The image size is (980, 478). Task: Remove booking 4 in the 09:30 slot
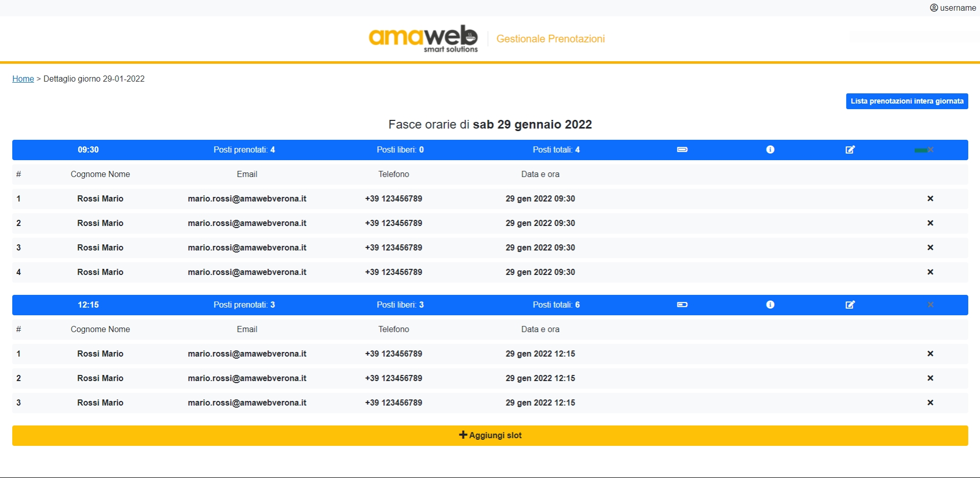click(930, 272)
